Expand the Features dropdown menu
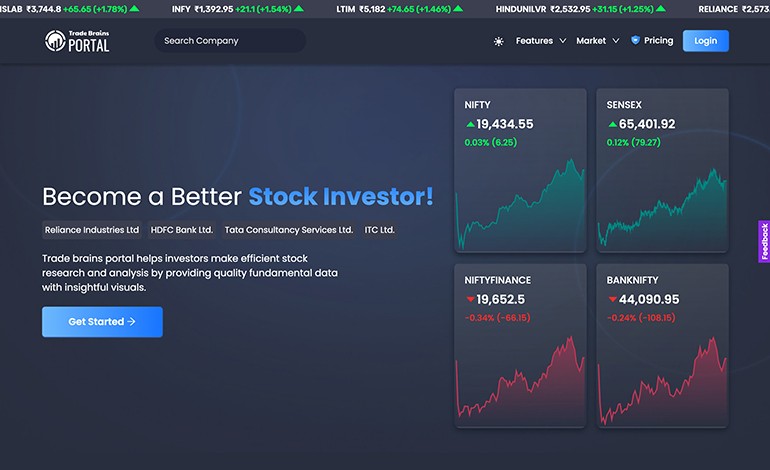The height and width of the screenshot is (470, 770). tap(541, 41)
